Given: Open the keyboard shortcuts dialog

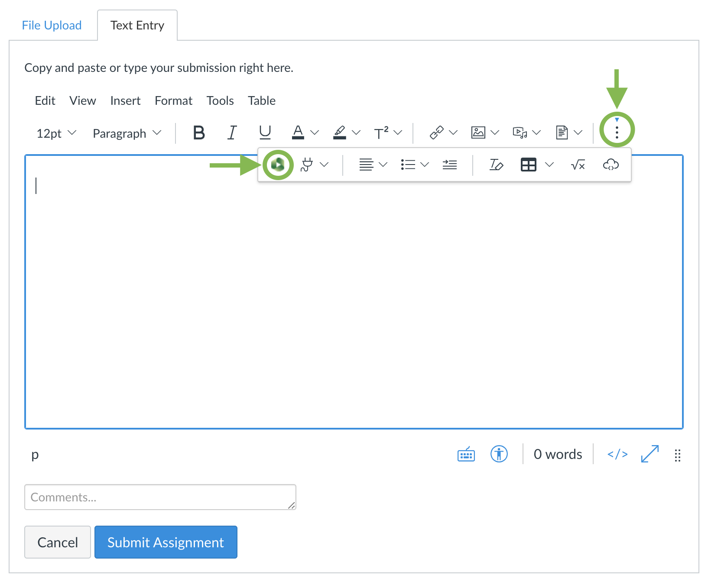Looking at the screenshot, I should point(465,454).
